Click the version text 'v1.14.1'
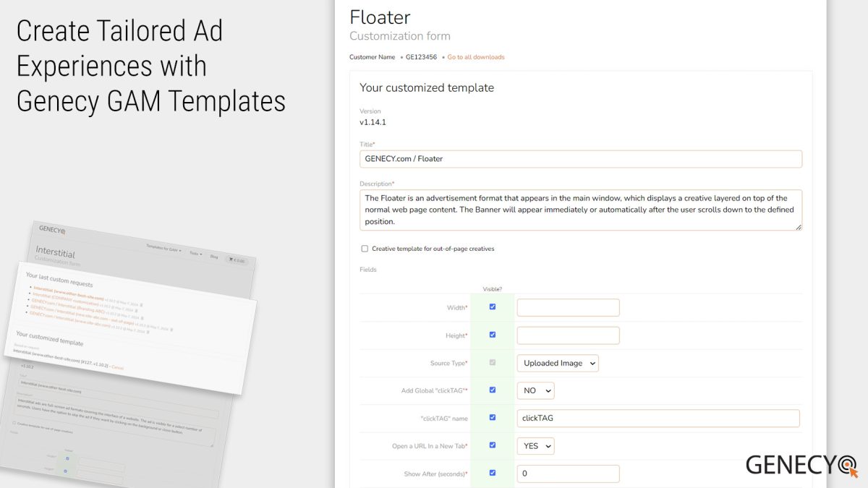 click(373, 122)
